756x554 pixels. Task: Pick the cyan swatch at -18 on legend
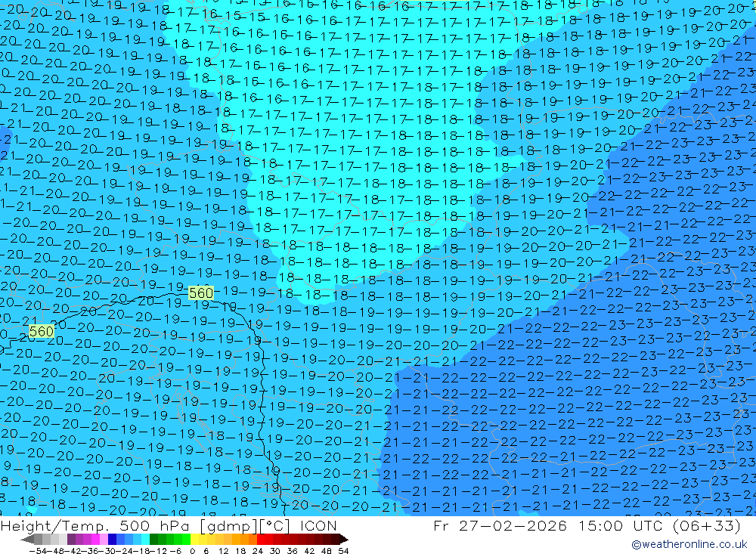click(x=145, y=540)
